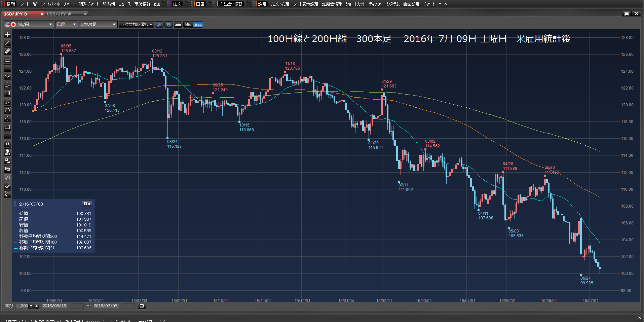
Task: Open the 時系列 menu
Action: click(109, 4)
